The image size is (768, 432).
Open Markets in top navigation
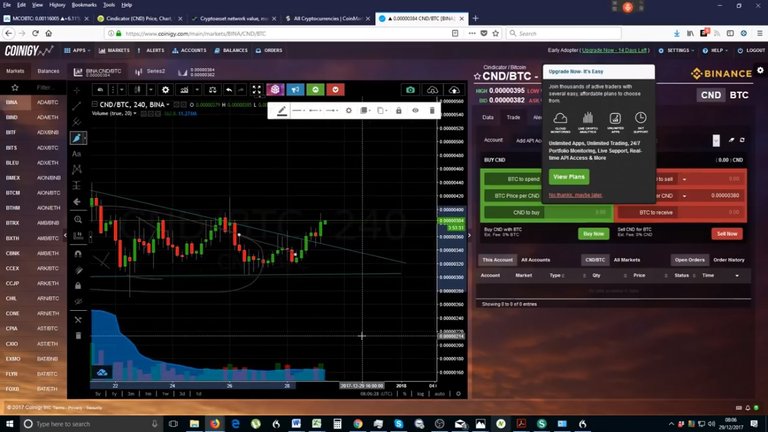coord(114,50)
